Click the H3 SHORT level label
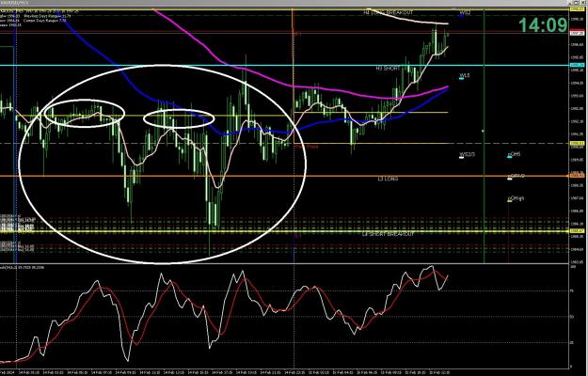Image resolution: width=588 pixels, height=376 pixels. click(x=388, y=69)
